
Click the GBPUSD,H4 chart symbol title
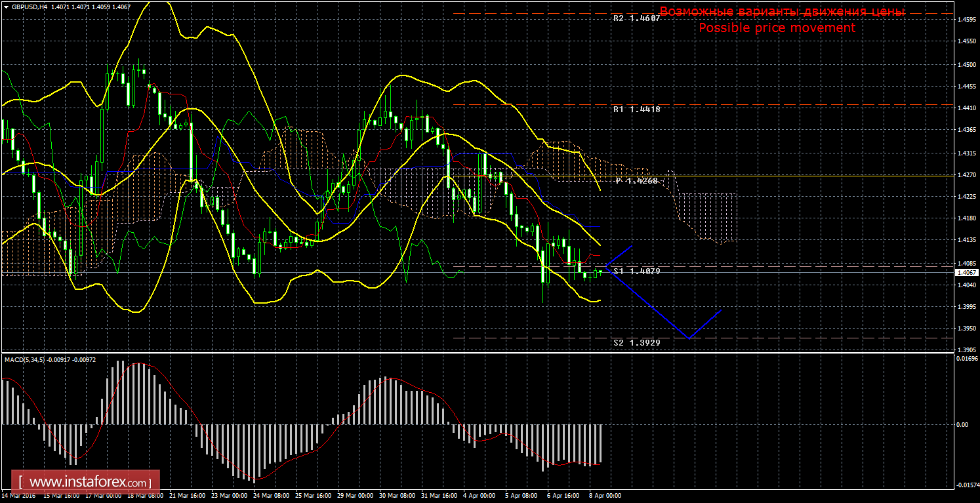(32, 7)
